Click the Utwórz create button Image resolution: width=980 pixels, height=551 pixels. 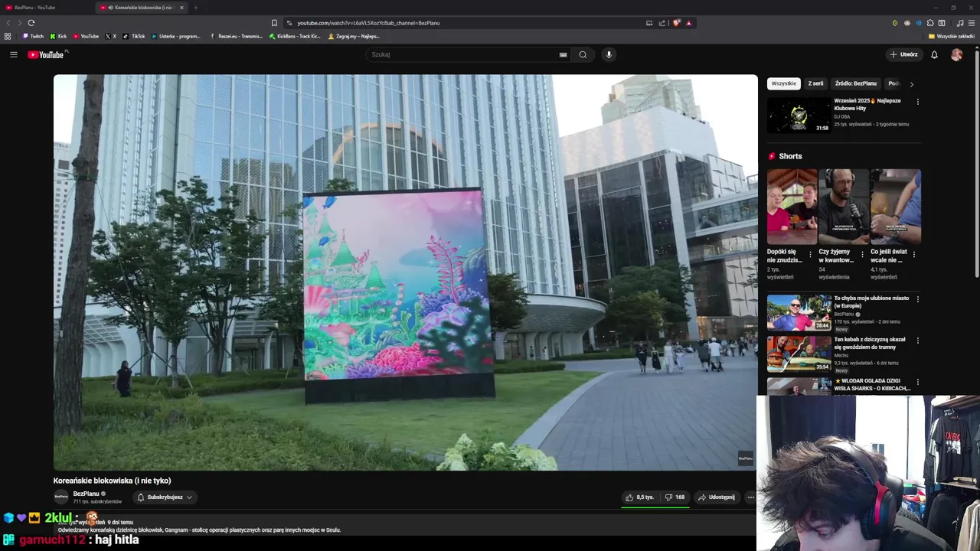[903, 54]
